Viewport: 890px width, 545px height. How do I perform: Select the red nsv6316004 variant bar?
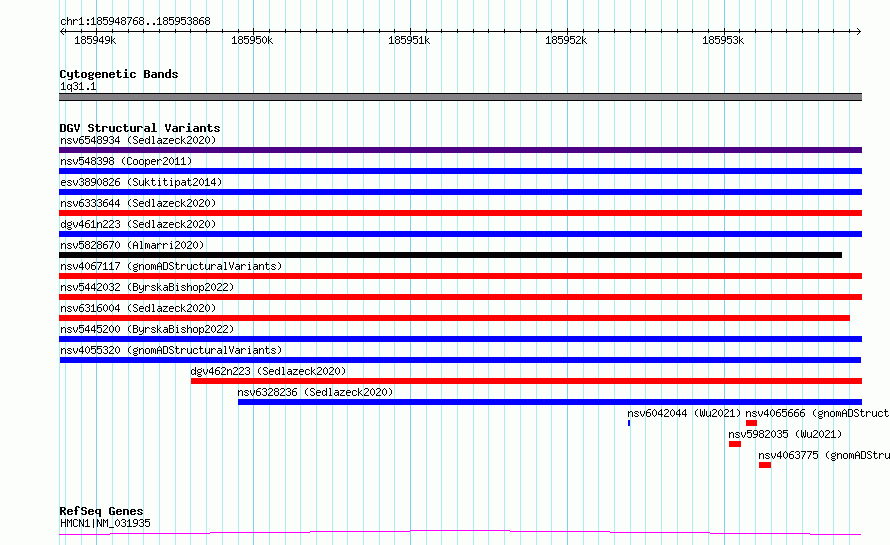455,318
